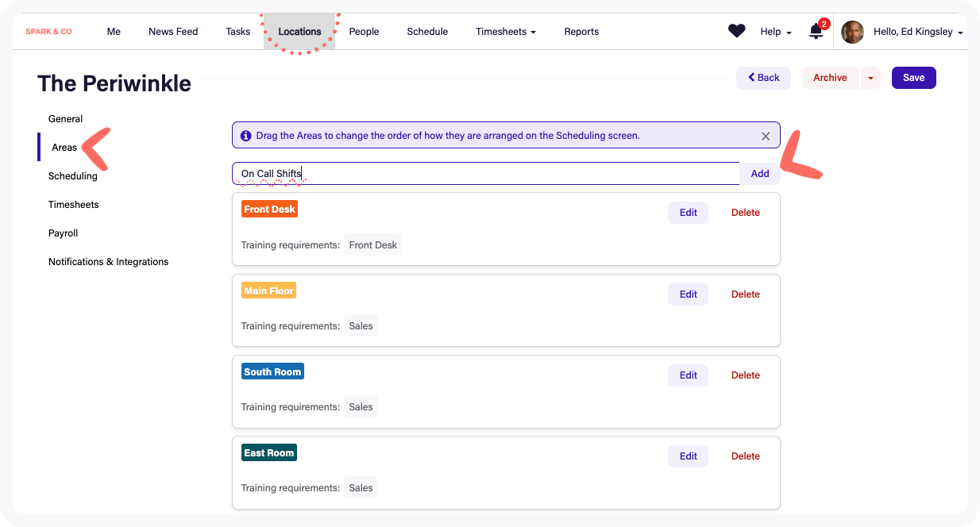Save changes for The Periwinkle
The height and width of the screenshot is (527, 980).
(x=913, y=78)
